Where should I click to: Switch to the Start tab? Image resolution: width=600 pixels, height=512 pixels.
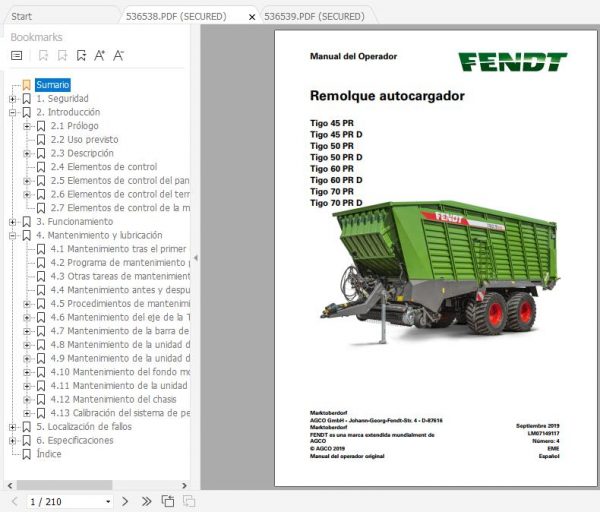21,16
